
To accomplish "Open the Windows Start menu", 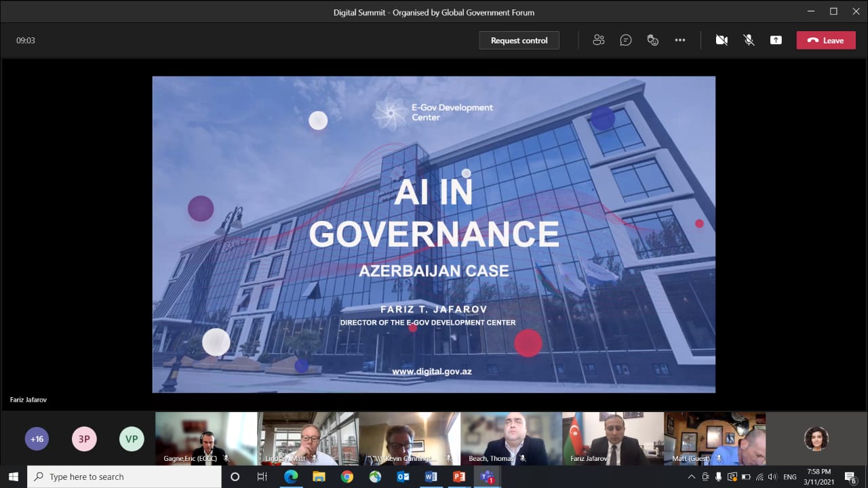I will (13, 476).
